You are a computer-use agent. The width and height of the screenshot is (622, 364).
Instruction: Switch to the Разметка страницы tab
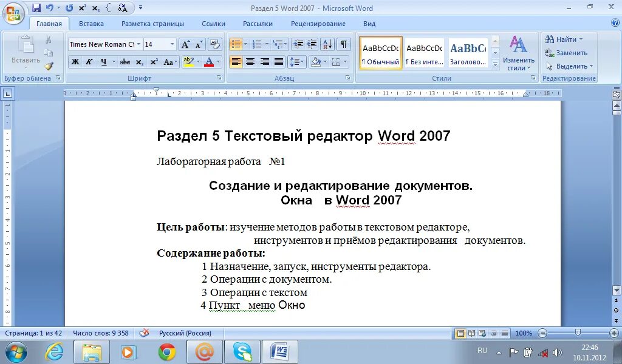pyautogui.click(x=152, y=24)
